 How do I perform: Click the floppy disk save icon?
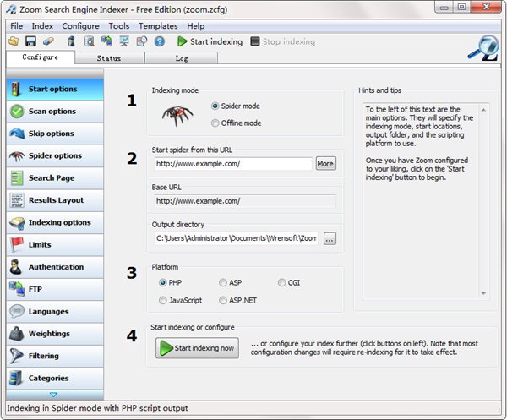pyautogui.click(x=30, y=41)
